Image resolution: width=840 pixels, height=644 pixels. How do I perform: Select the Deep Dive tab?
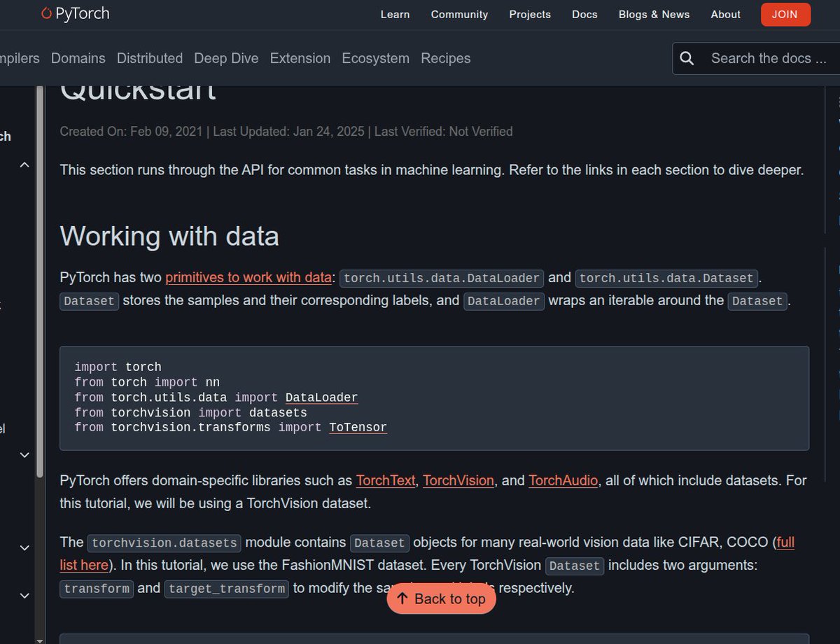click(x=226, y=58)
